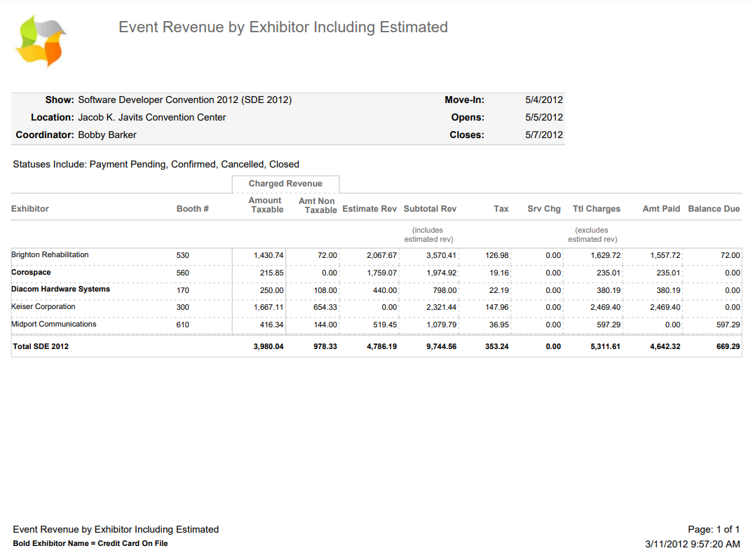Click the Estimate Rev column header
The width and height of the screenshot is (753, 560).
coord(369,209)
